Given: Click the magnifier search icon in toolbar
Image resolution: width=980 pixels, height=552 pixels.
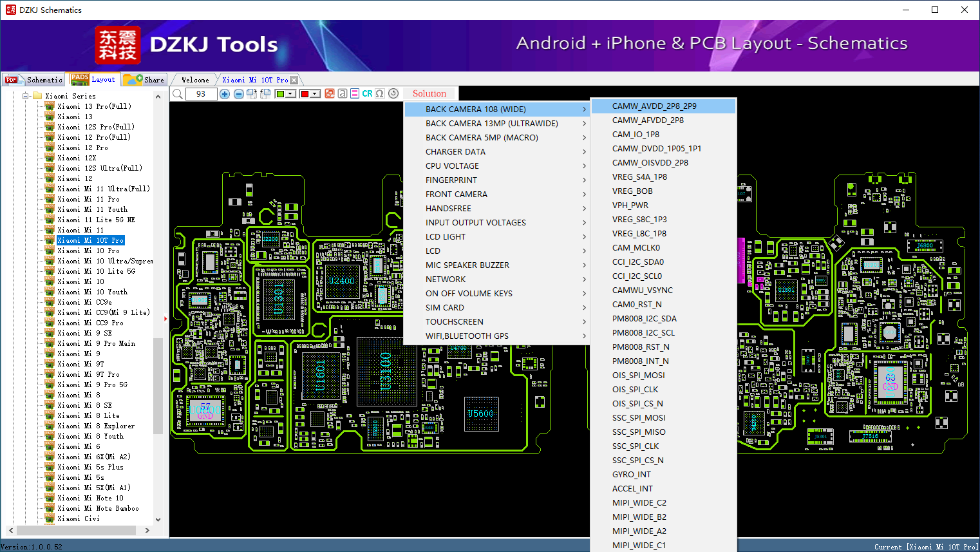Looking at the screenshot, I should click(178, 94).
